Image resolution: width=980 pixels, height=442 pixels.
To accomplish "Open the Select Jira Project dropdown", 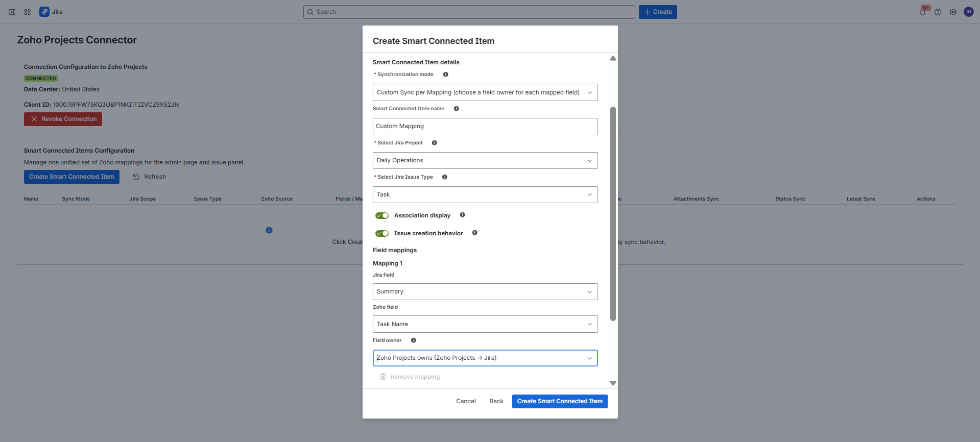I will tap(485, 160).
